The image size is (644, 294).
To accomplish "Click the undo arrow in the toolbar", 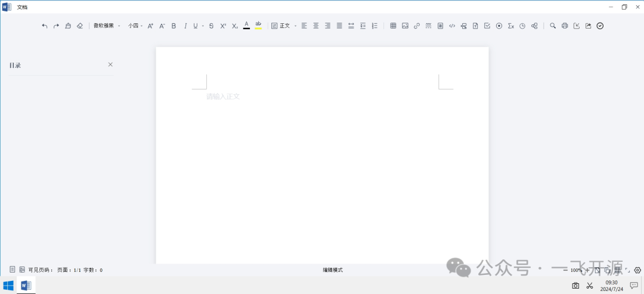I will 44,26.
